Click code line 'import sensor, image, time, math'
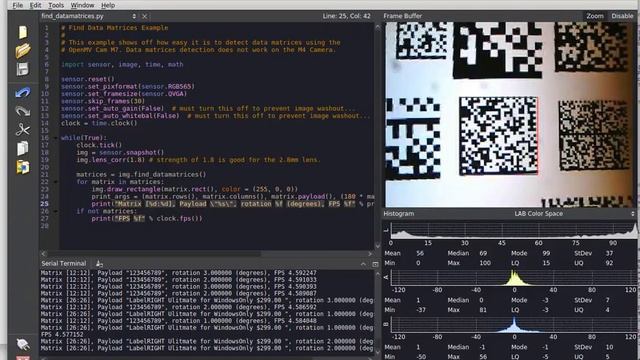This screenshot has height=360, width=640. [122, 64]
